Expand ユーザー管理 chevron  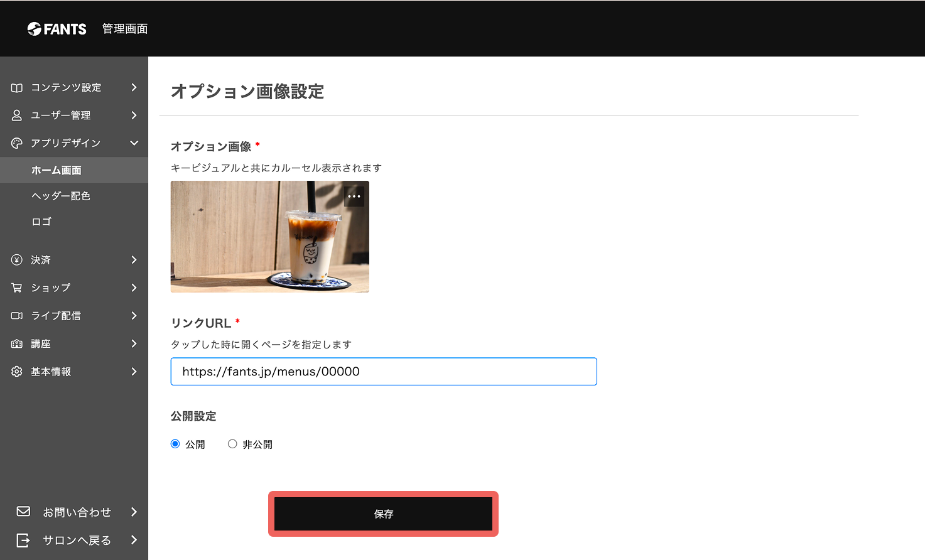click(134, 115)
